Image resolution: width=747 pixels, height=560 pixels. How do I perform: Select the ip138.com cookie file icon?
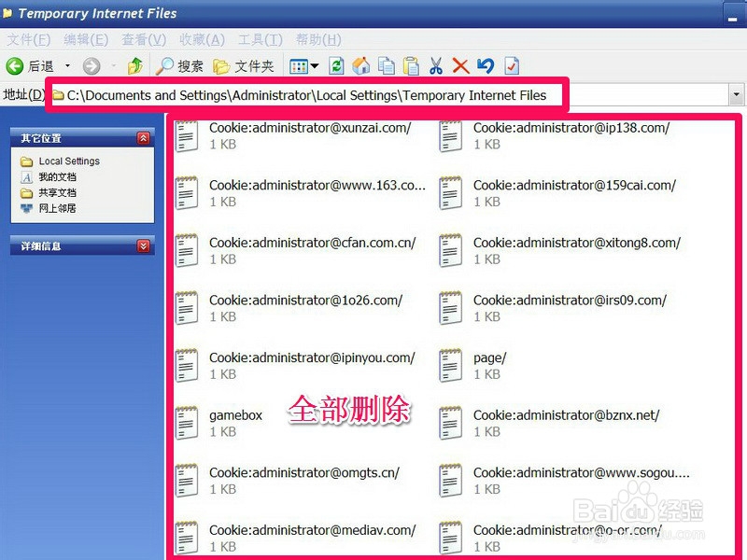[x=450, y=136]
